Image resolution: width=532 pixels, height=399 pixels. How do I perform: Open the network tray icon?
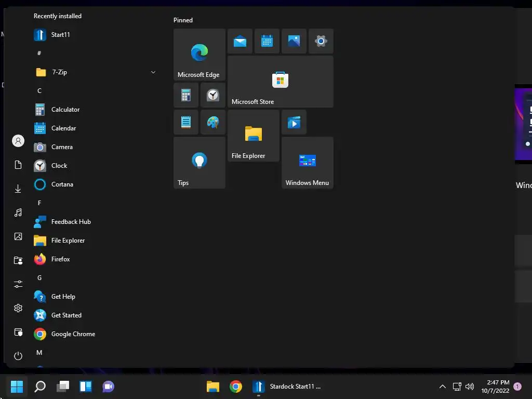[x=457, y=386]
